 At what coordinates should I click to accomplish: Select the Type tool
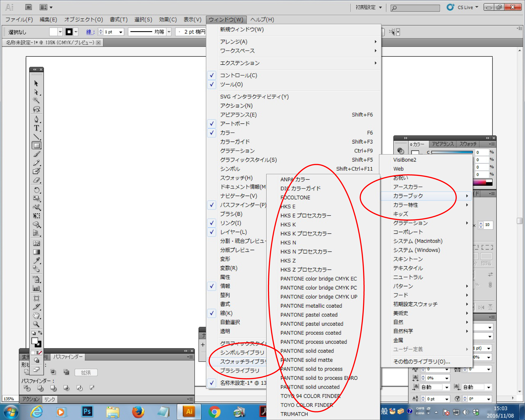pos(36,128)
